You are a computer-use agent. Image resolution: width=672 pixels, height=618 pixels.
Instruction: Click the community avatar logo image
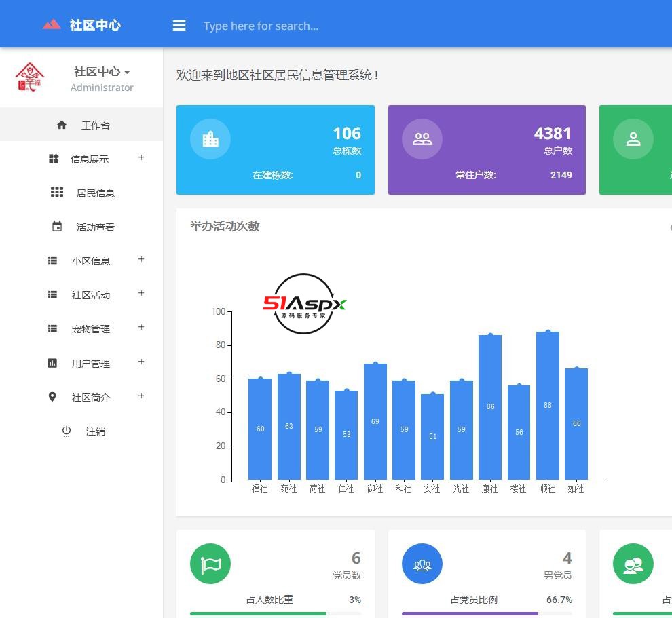point(30,77)
